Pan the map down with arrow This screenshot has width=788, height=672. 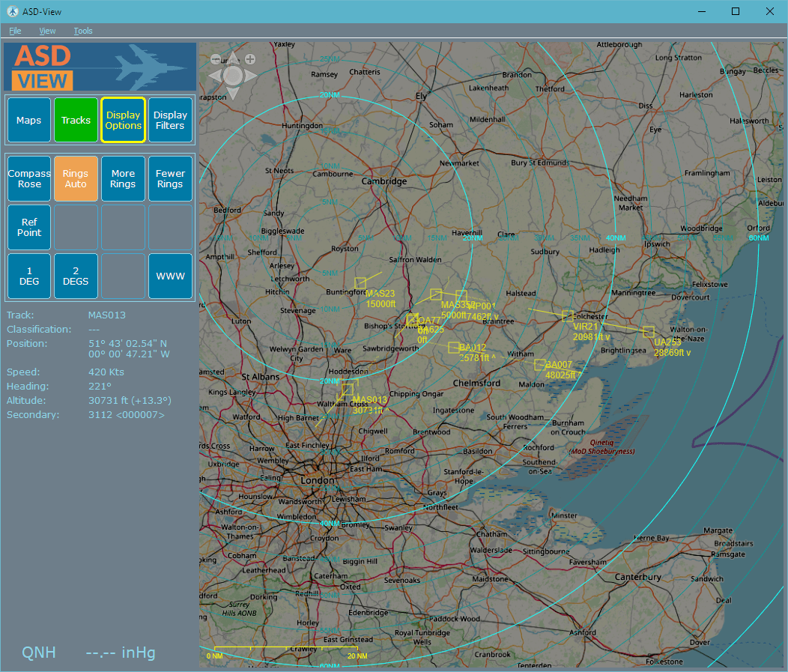pos(233,93)
